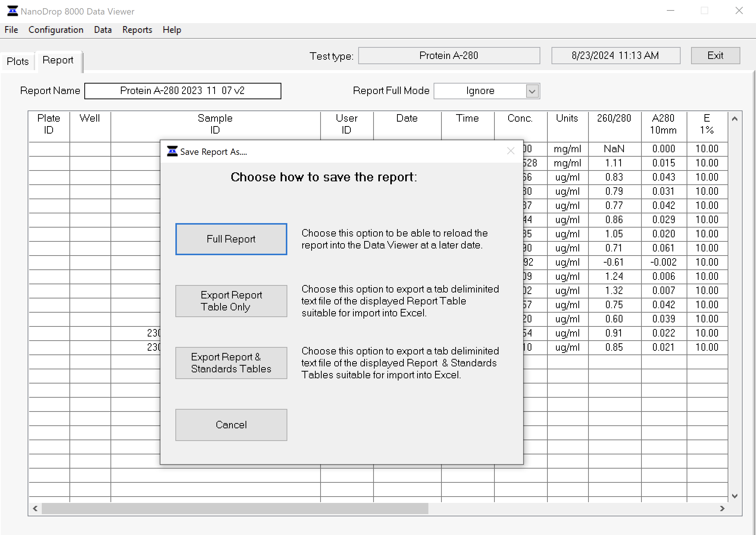The width and height of the screenshot is (756, 535).
Task: Click the date and time field
Action: point(616,56)
